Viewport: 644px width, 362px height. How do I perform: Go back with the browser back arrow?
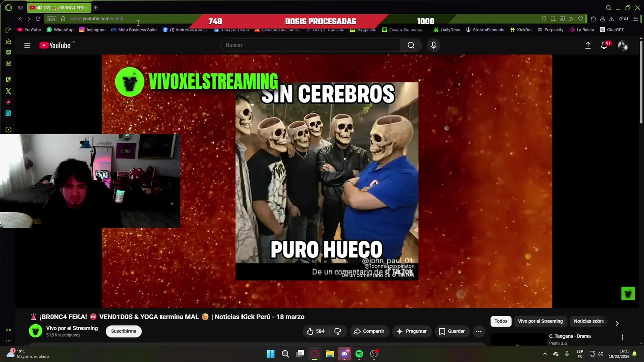pos(20,19)
